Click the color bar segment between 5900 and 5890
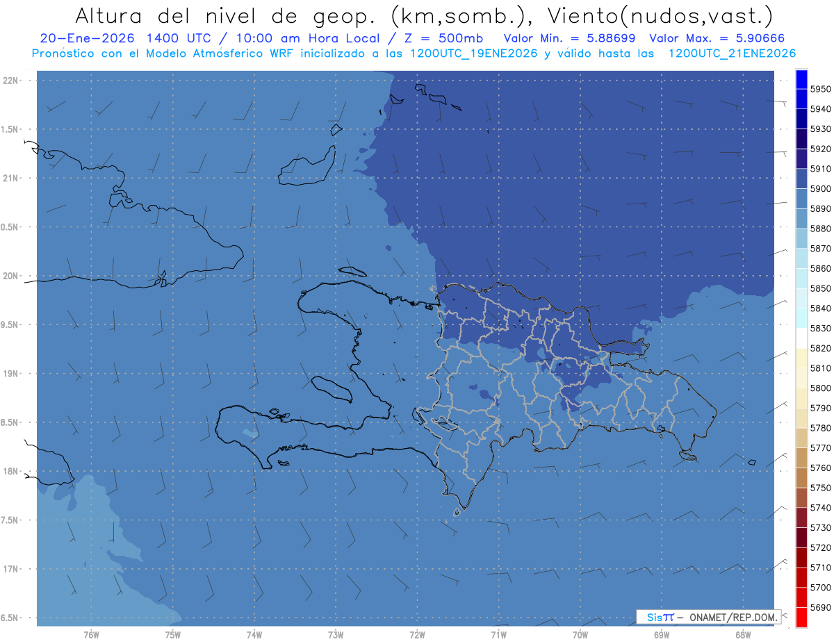The height and width of the screenshot is (644, 834). (801, 198)
